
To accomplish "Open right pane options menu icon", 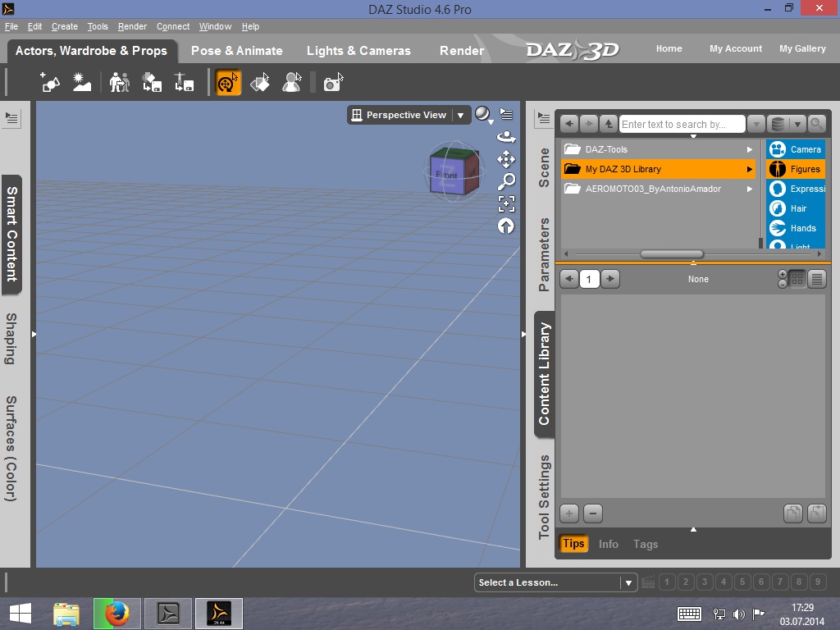I will (x=544, y=118).
